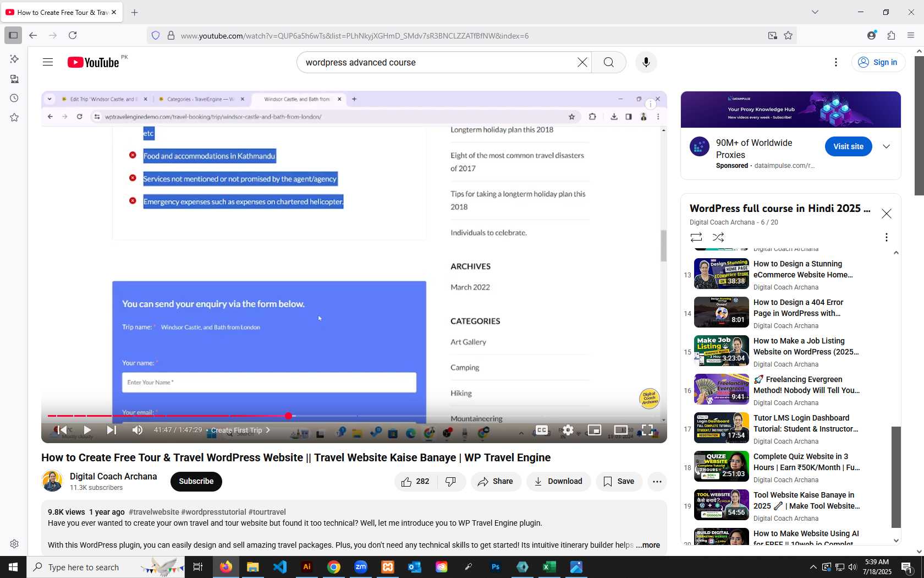
Task: Show hidden system tray icons
Action: pos(813,567)
